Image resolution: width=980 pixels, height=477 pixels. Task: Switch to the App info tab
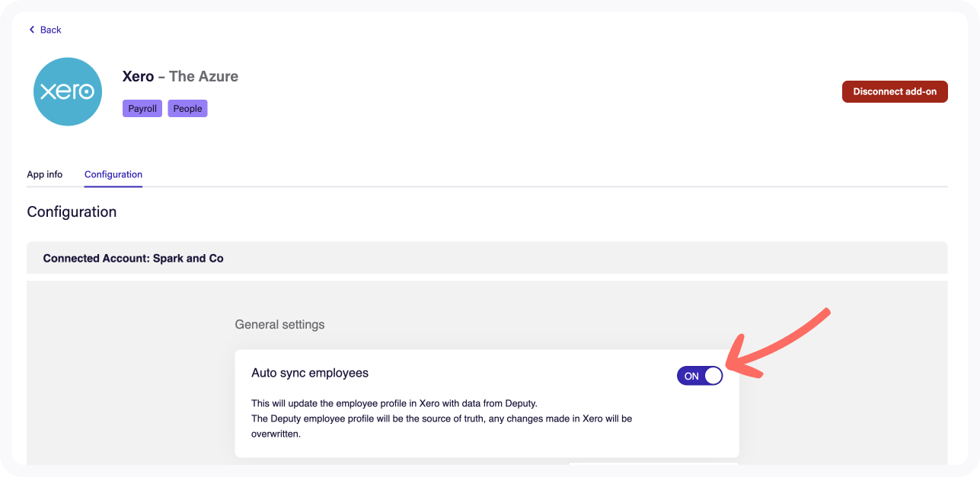(45, 174)
